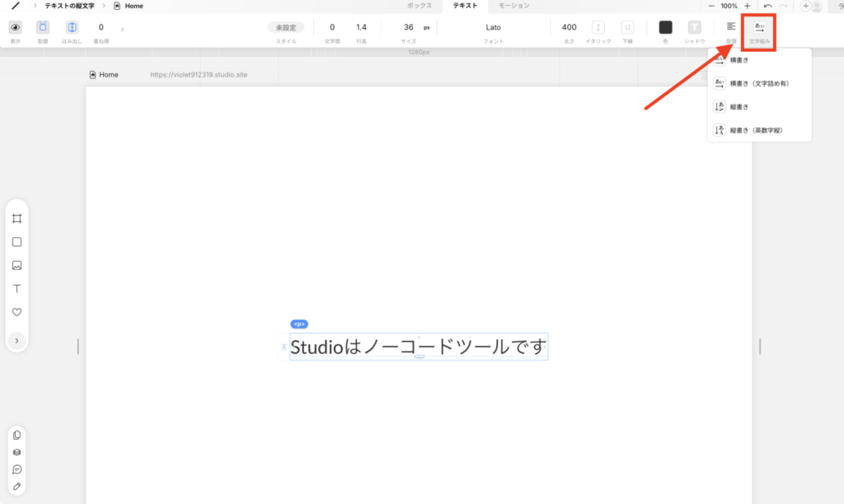This screenshot has width=844, height=504.
Task: Open the 未設定 style dropdown
Action: tap(286, 27)
